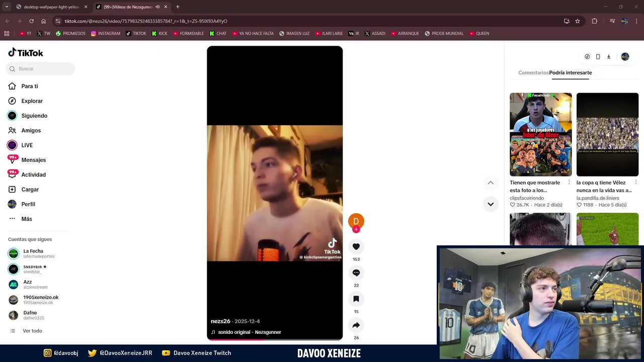Go to previous video arrow

coord(491,183)
